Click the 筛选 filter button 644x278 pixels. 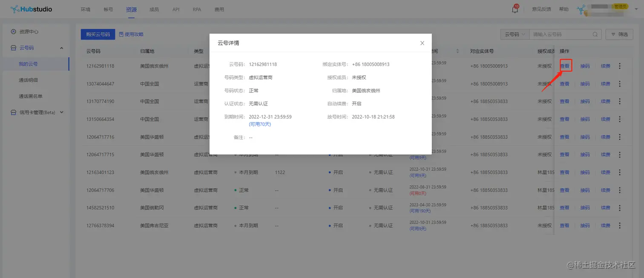[620, 34]
